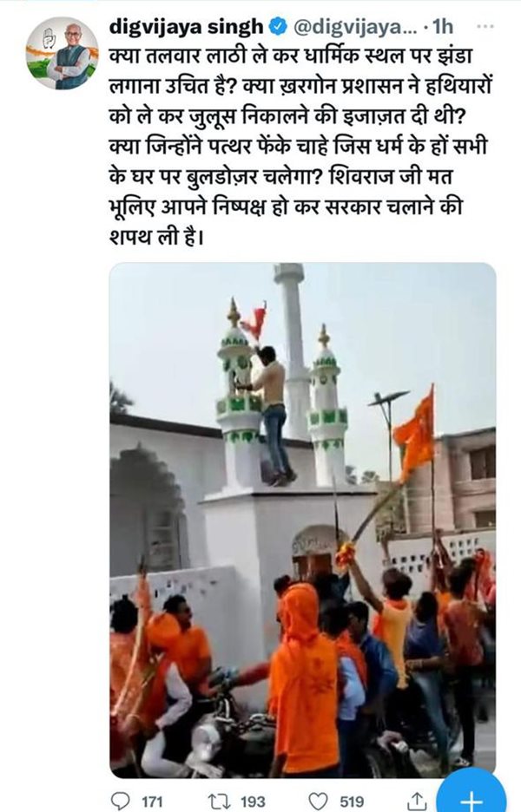Viewport: 521px width, 812px height.
Task: Click the 519 likes count
Action: coord(352,802)
